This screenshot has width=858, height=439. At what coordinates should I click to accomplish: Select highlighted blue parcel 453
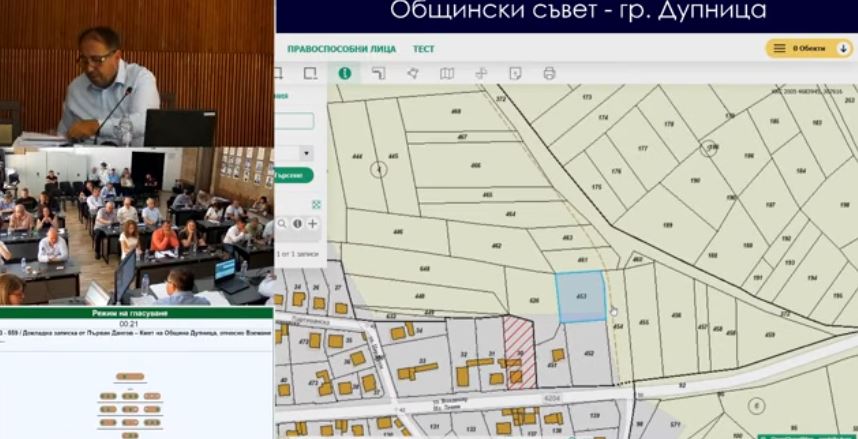pyautogui.click(x=581, y=296)
